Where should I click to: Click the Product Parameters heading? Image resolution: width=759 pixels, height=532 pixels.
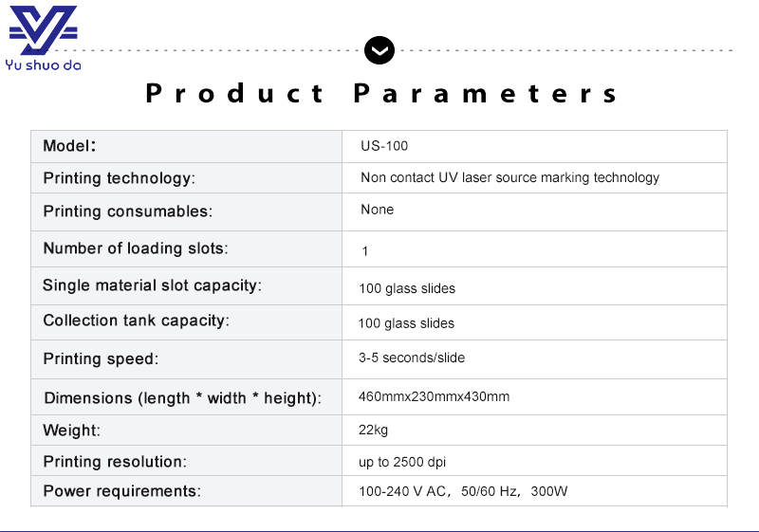click(x=381, y=94)
